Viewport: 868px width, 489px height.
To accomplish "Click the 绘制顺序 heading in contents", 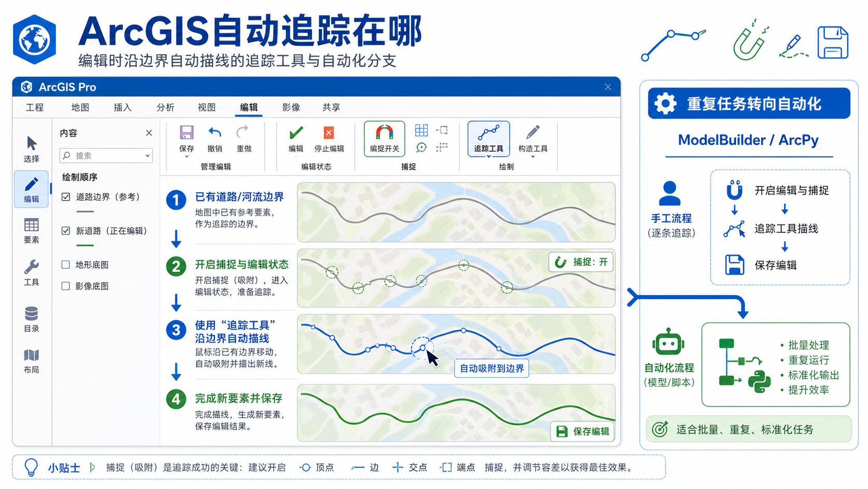I will [80, 177].
